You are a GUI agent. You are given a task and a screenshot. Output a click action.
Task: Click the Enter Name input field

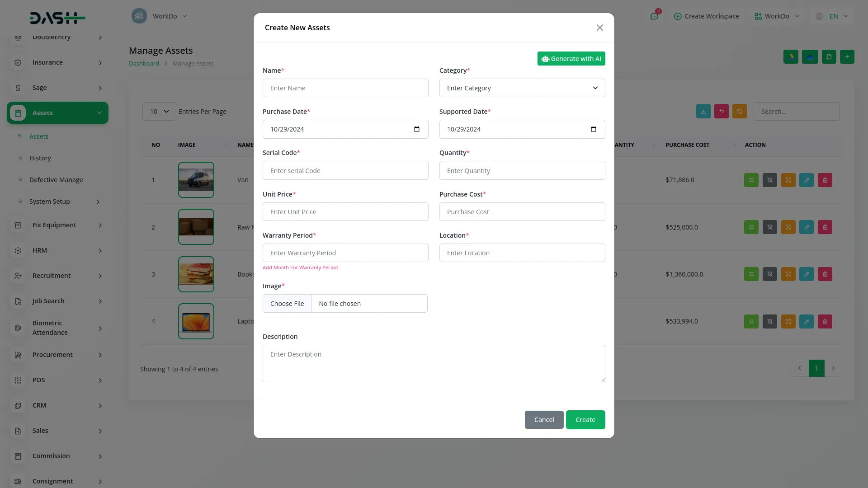[x=345, y=88]
